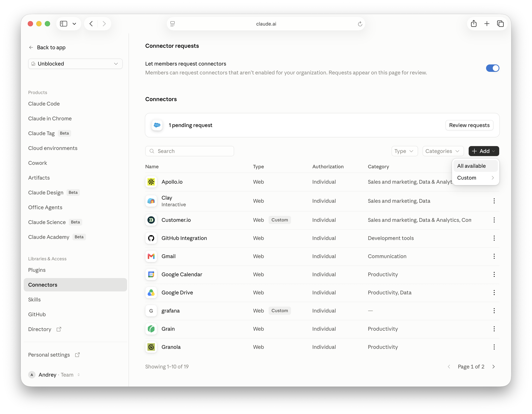
Task: Click the website settings icon in address bar
Action: pyautogui.click(x=172, y=24)
